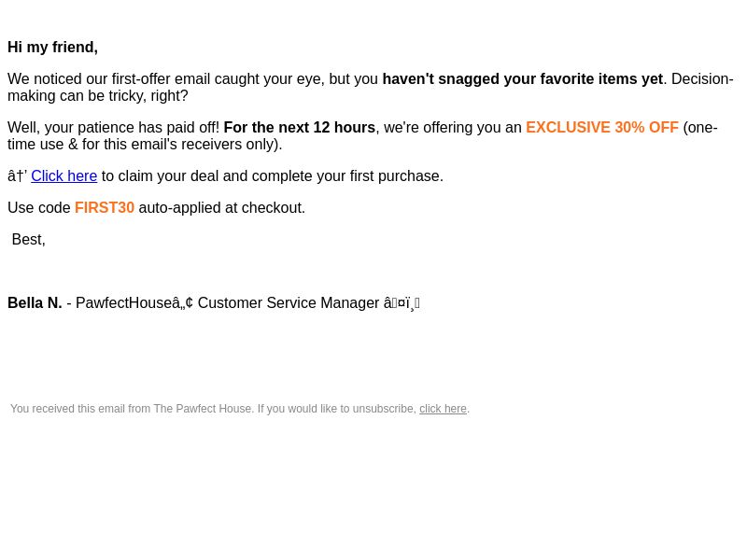
Task: Click the EXCLUSIVE 30% OFF orange text
Action: coord(601,128)
